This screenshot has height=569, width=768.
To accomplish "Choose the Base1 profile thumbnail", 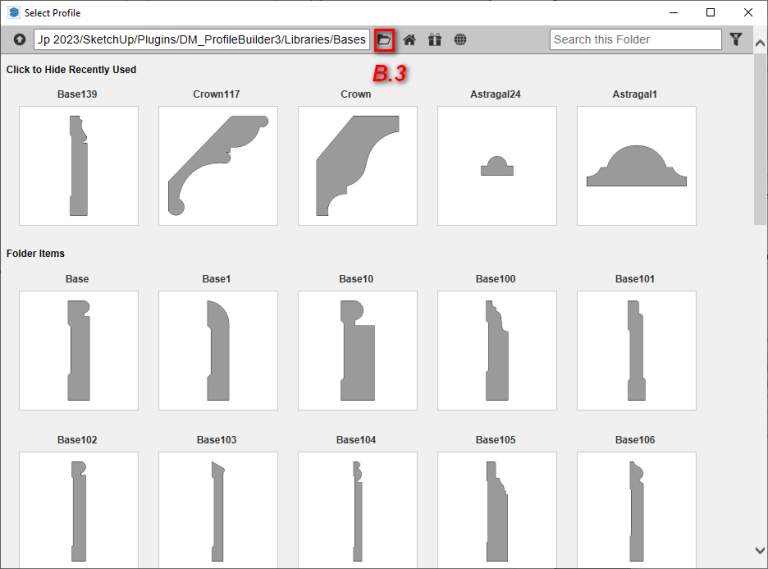I will coord(218,351).
